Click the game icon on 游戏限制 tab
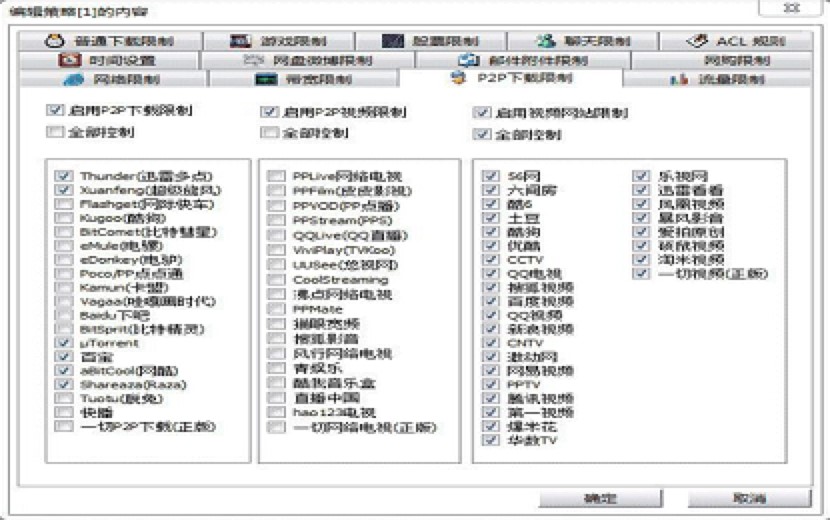This screenshot has height=520, width=830. point(240,41)
